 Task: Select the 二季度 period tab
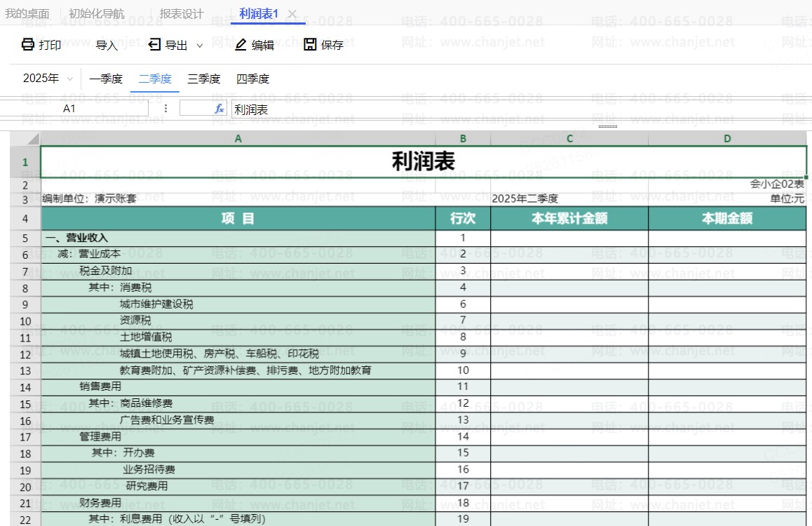click(155, 79)
